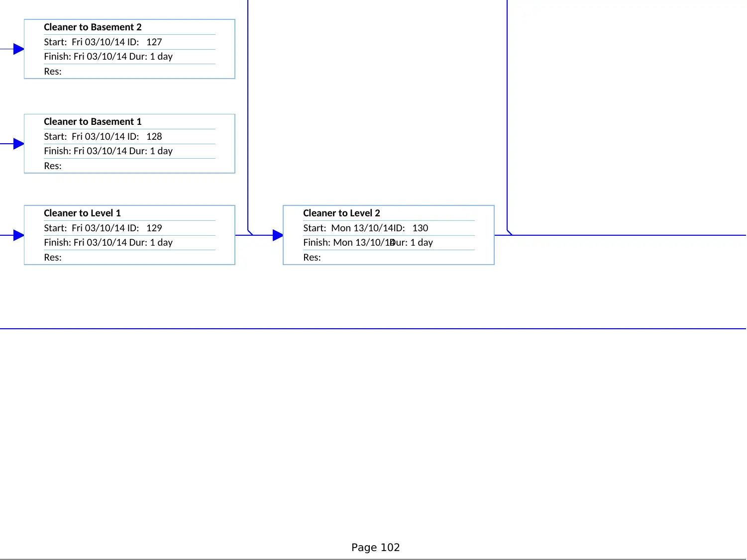The width and height of the screenshot is (747, 560).
Task: Select the Cleaner to Basement 1 title
Action: click(x=93, y=121)
